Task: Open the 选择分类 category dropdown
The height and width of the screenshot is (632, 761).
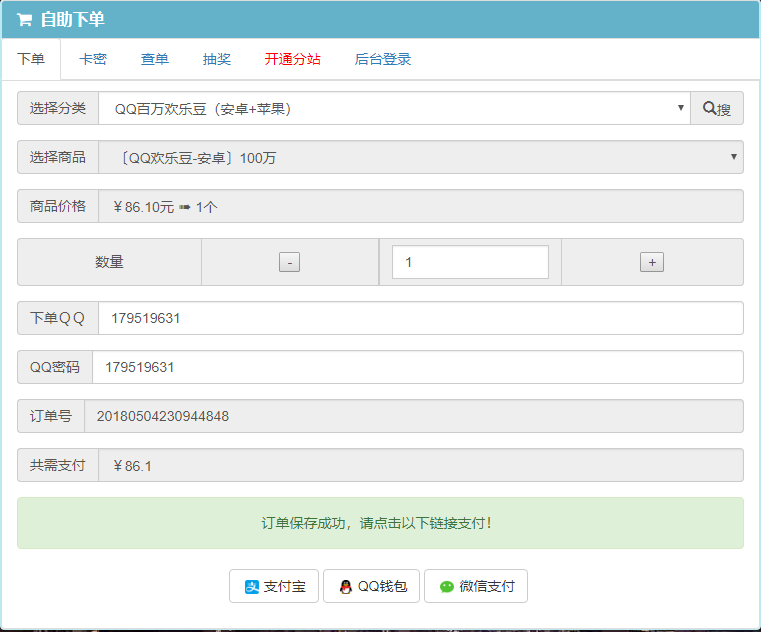Action: (x=395, y=108)
